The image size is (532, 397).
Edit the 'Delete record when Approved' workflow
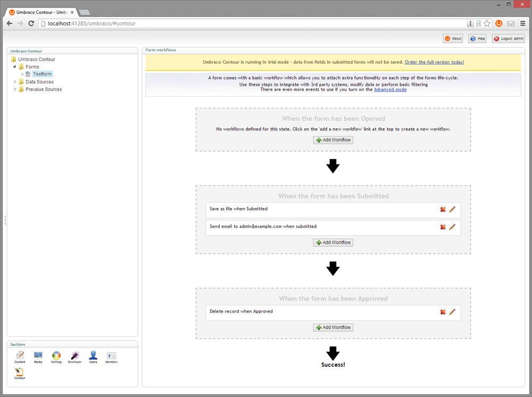click(452, 312)
